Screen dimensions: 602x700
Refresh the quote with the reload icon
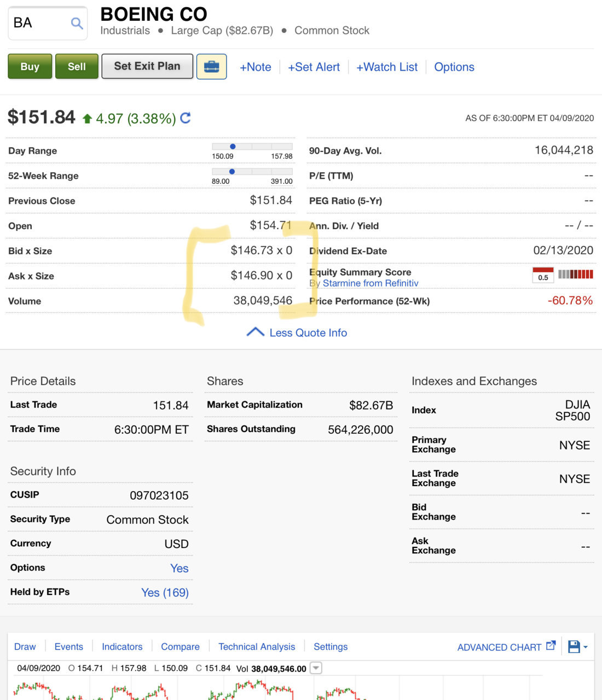tap(186, 118)
